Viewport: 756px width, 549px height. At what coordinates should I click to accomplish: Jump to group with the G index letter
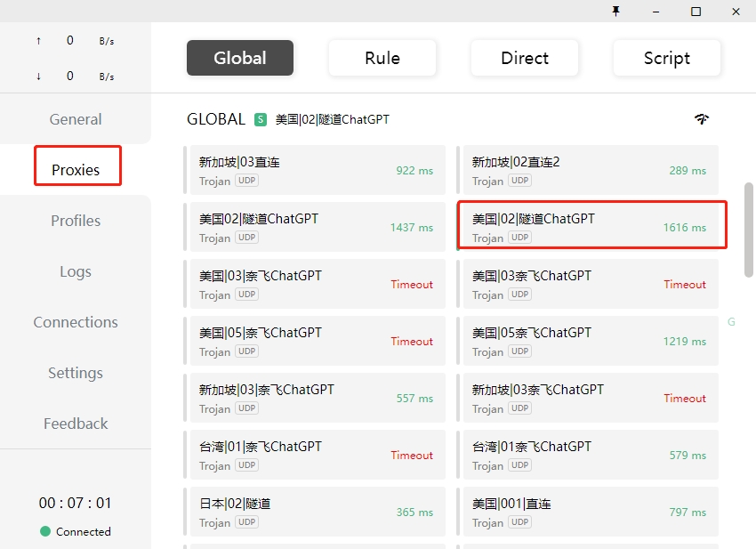731,322
